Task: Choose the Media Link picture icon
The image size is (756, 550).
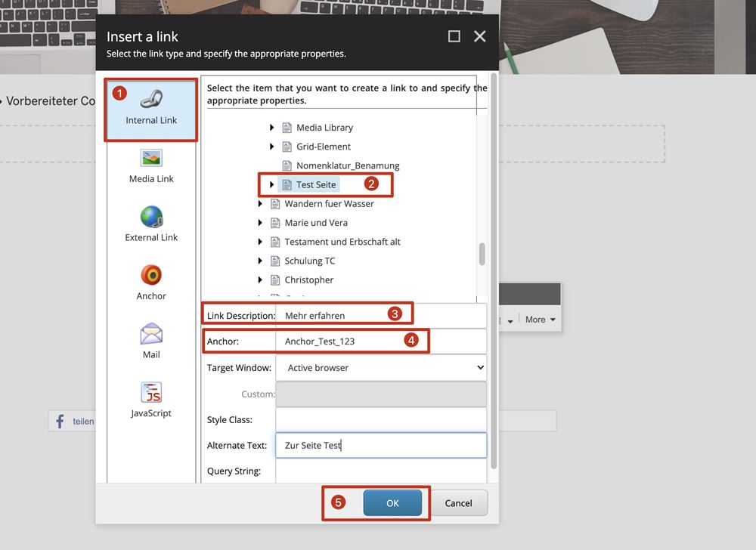Action: pyautogui.click(x=151, y=159)
